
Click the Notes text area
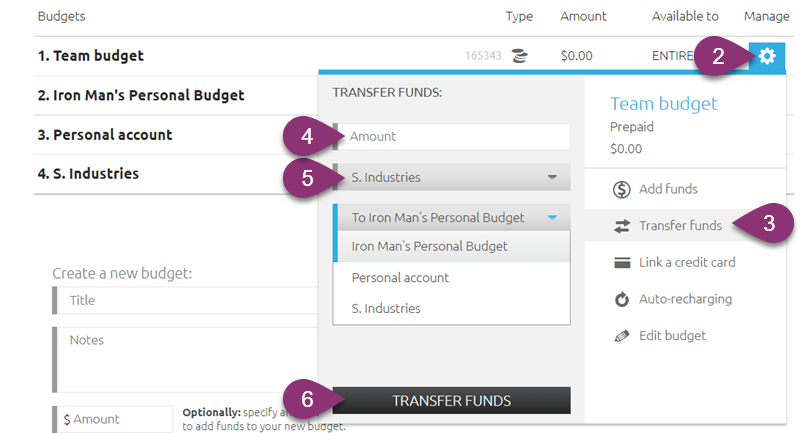click(186, 360)
